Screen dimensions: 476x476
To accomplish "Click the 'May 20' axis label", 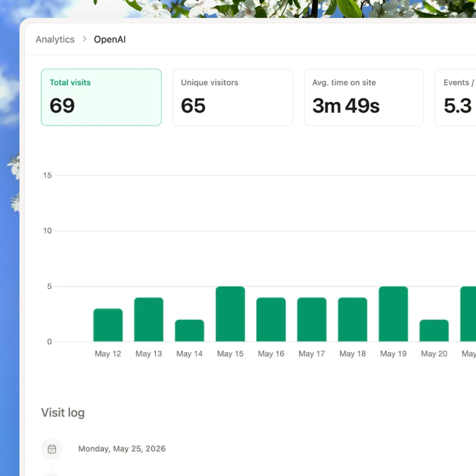I will click(434, 353).
